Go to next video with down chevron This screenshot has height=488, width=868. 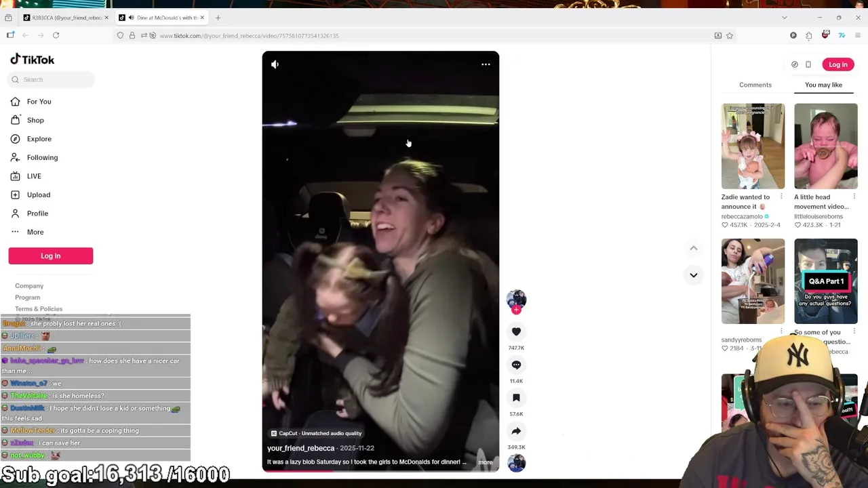pos(694,275)
